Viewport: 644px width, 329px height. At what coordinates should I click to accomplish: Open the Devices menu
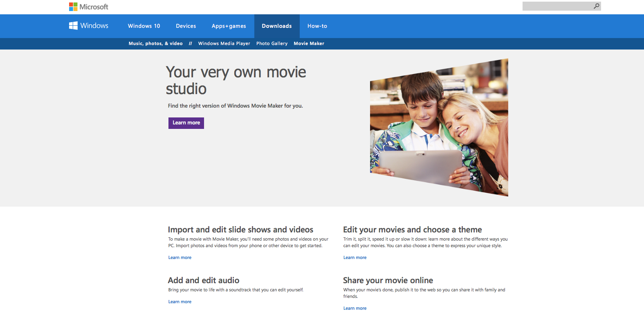(x=186, y=26)
